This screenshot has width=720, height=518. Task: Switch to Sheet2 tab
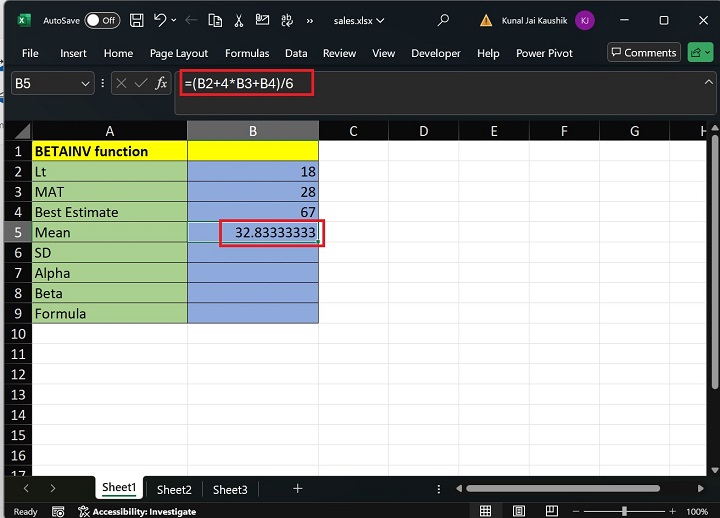click(174, 489)
